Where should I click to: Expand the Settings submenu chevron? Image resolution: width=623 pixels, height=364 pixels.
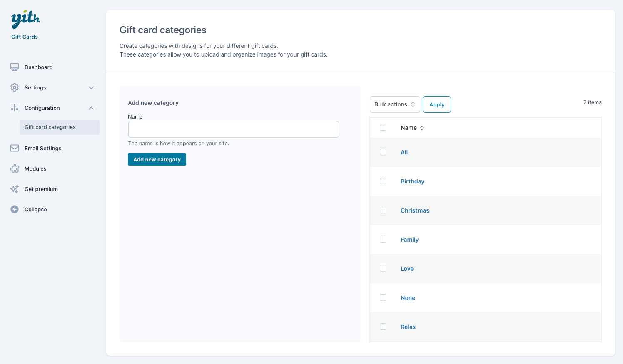pyautogui.click(x=91, y=87)
